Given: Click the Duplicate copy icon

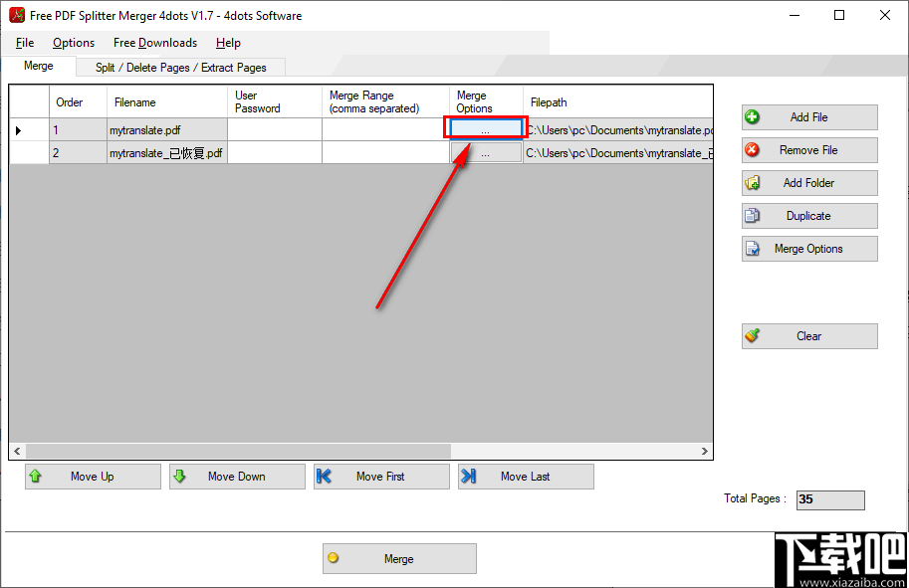Looking at the screenshot, I should click(754, 216).
